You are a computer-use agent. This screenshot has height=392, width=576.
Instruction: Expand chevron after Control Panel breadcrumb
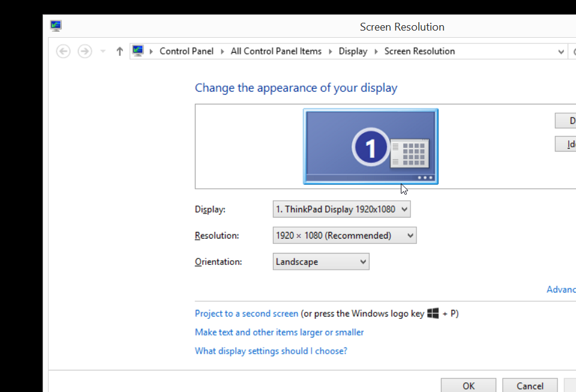click(x=222, y=52)
